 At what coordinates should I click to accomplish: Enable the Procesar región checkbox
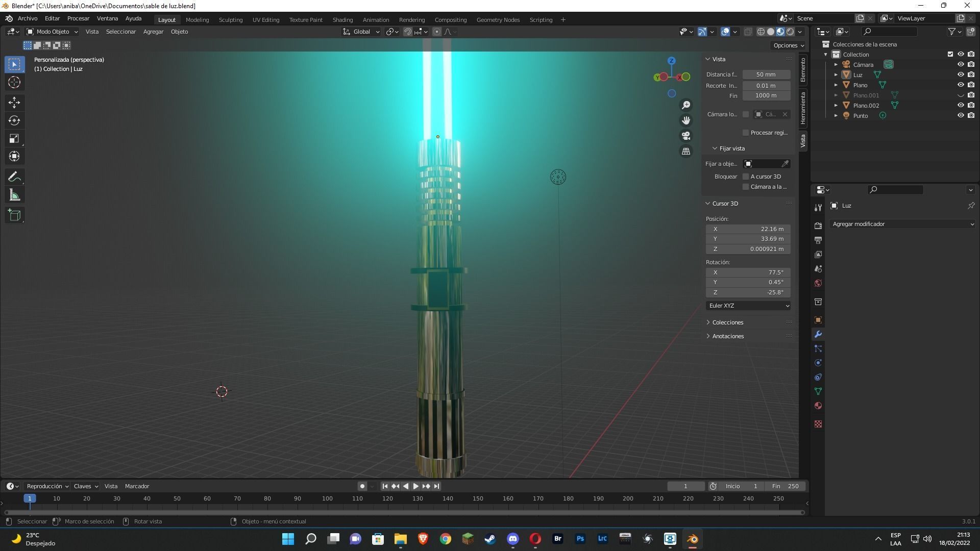coord(746,133)
